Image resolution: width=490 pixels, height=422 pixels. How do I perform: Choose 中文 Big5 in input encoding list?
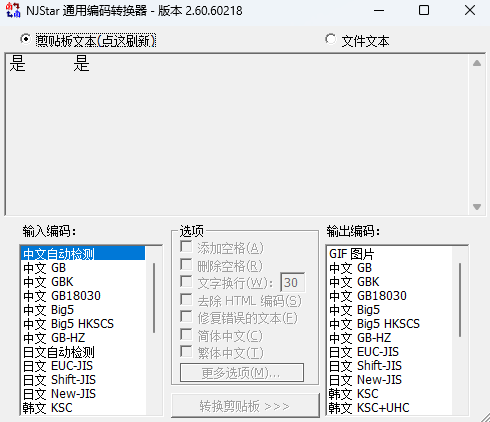[83, 310]
